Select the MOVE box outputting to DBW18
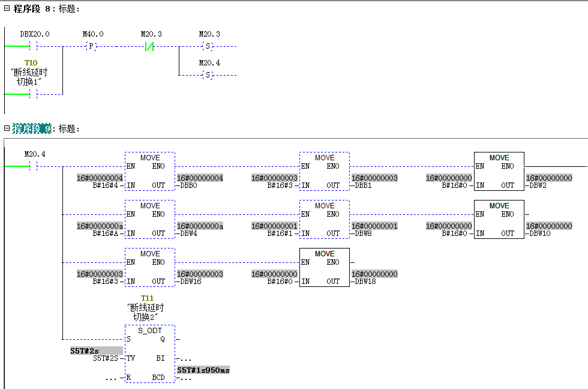Screen dimensions: 588x389 point(324,267)
